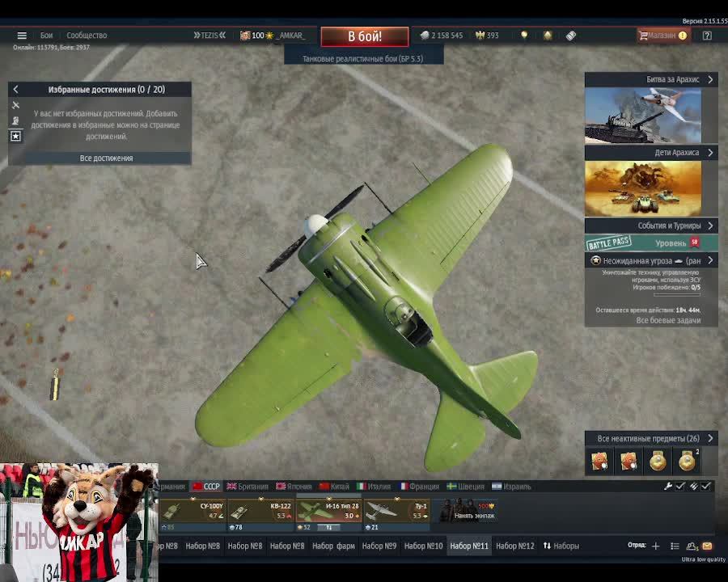
Task: Toggle the auto-refill ammo checkbox
Action: tap(706, 486)
